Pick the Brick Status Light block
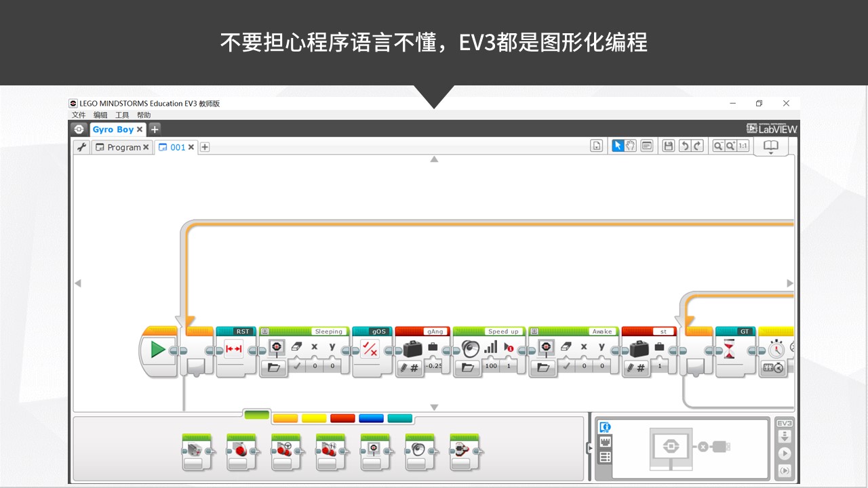This screenshot has width=868, height=488. tap(465, 452)
